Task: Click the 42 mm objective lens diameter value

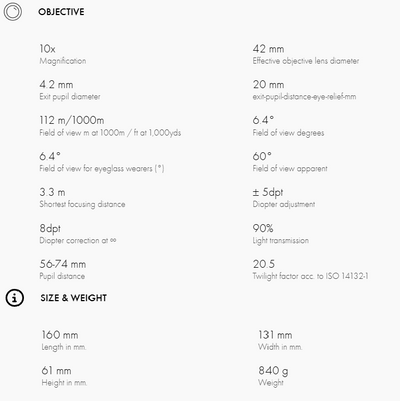Action: tap(268, 49)
